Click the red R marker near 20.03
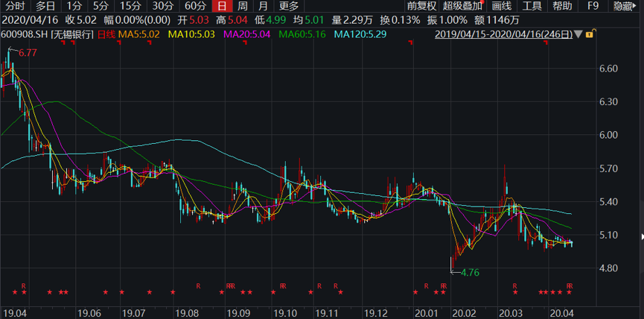The height and width of the screenshot is (319, 644). tap(514, 286)
